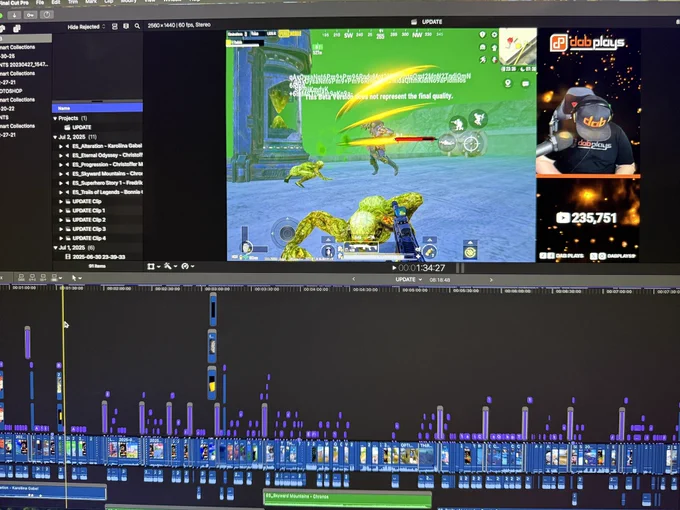Click the Import Media arrow button
The width and height of the screenshot is (680, 510).
coord(14,15)
